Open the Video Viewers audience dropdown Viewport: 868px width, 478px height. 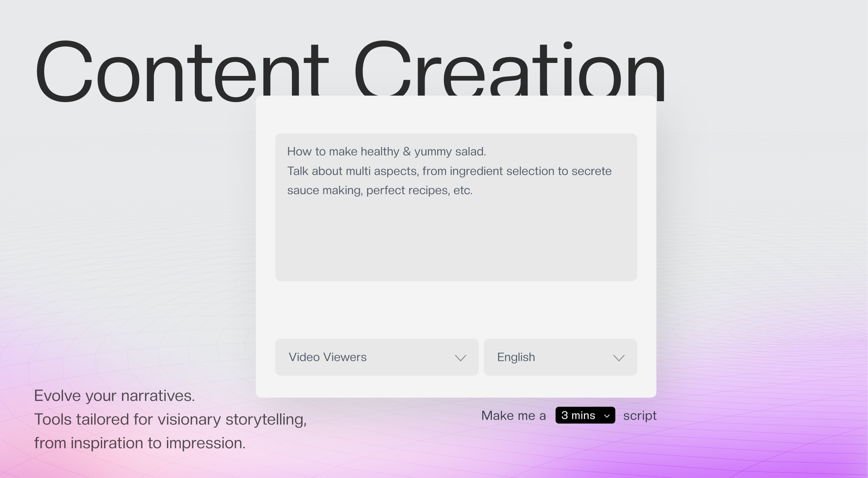[x=376, y=357]
